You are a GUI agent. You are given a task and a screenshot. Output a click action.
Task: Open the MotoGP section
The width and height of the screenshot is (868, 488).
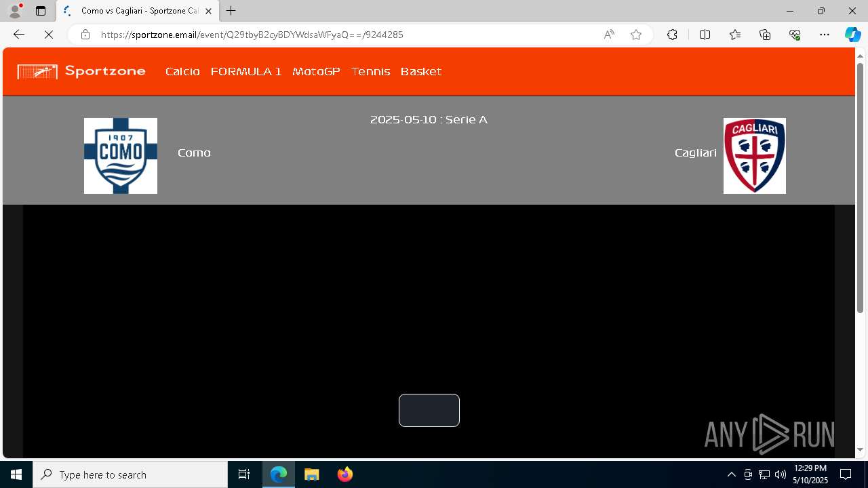316,71
